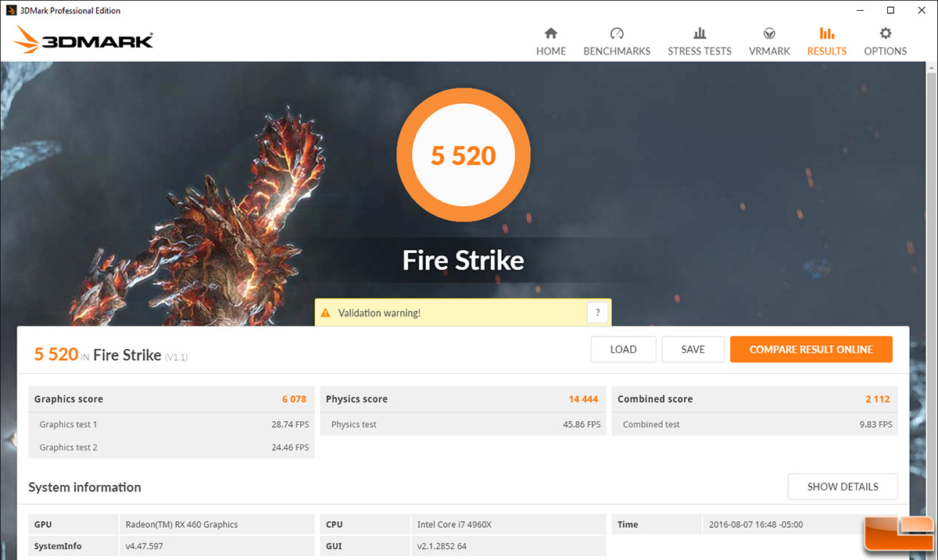Go to the VRMark tab
938x560 pixels.
[x=769, y=41]
